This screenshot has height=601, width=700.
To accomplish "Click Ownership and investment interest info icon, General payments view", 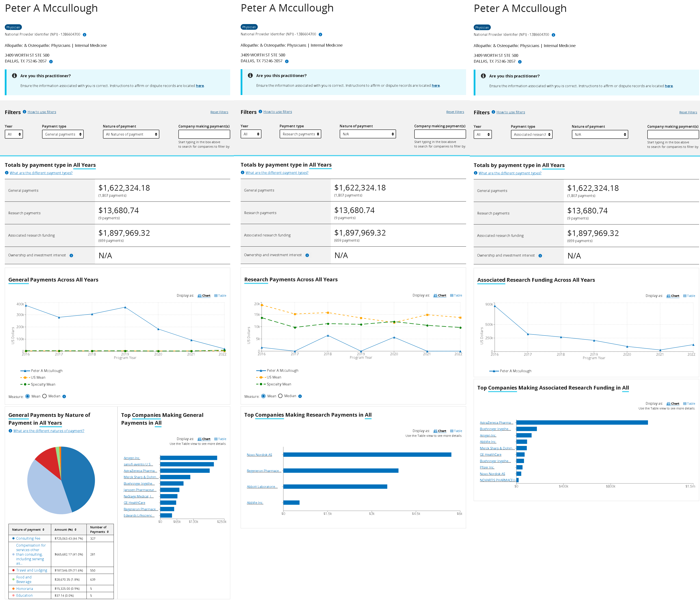I will (x=71, y=255).
